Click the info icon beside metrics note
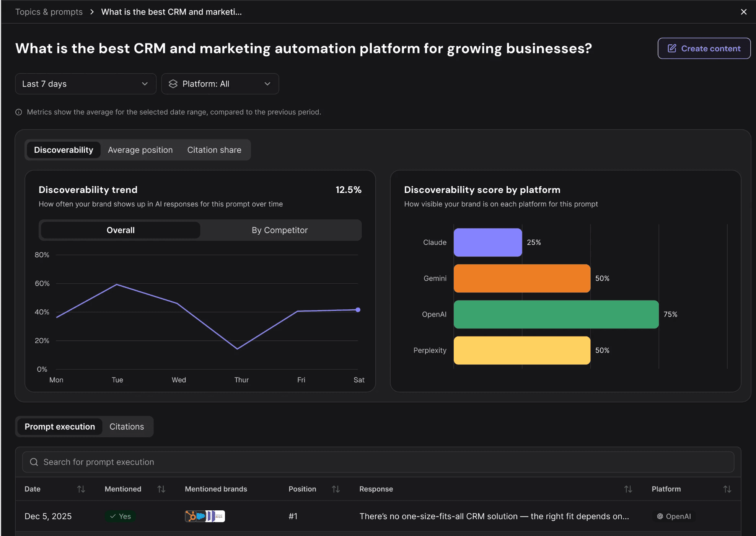 [18, 112]
